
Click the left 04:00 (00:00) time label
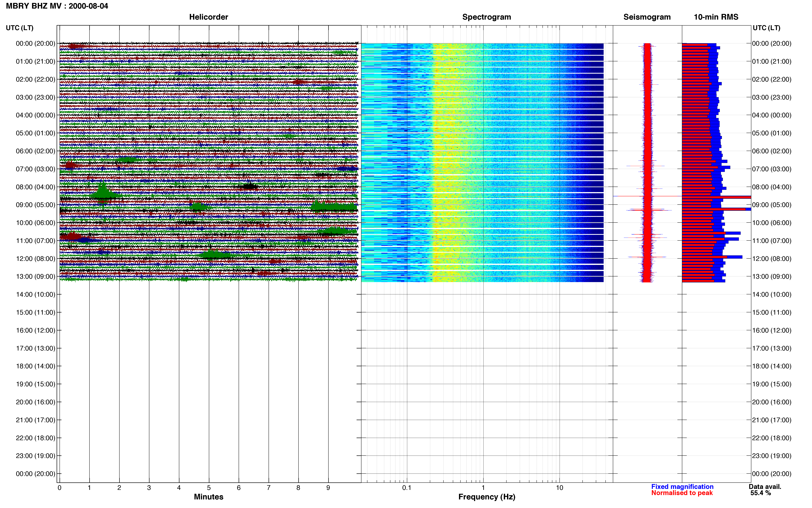point(36,115)
